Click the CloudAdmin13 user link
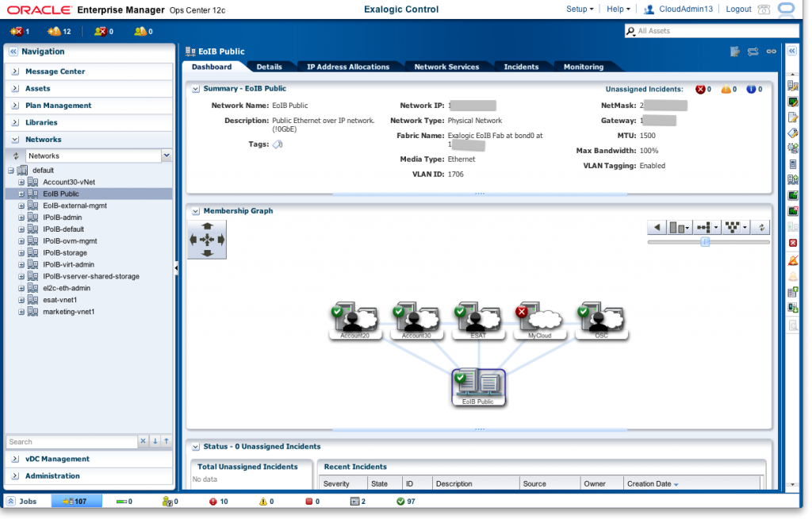The height and width of the screenshot is (519, 812). tap(686, 9)
